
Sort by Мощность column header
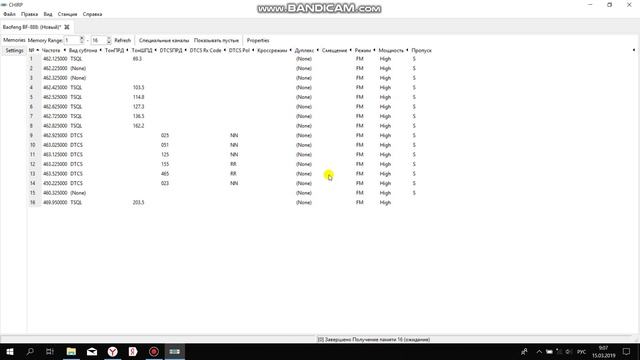(391, 50)
